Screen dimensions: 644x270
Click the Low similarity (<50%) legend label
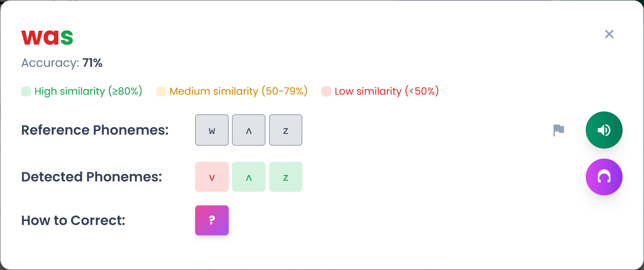[387, 91]
